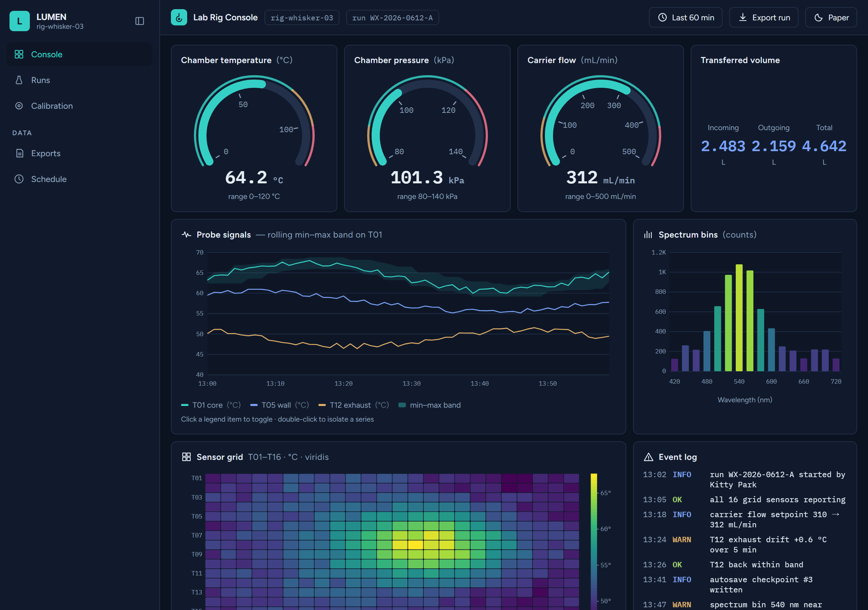Click the Schedule clock icon
Viewport: 868px width, 610px height.
[19, 179]
